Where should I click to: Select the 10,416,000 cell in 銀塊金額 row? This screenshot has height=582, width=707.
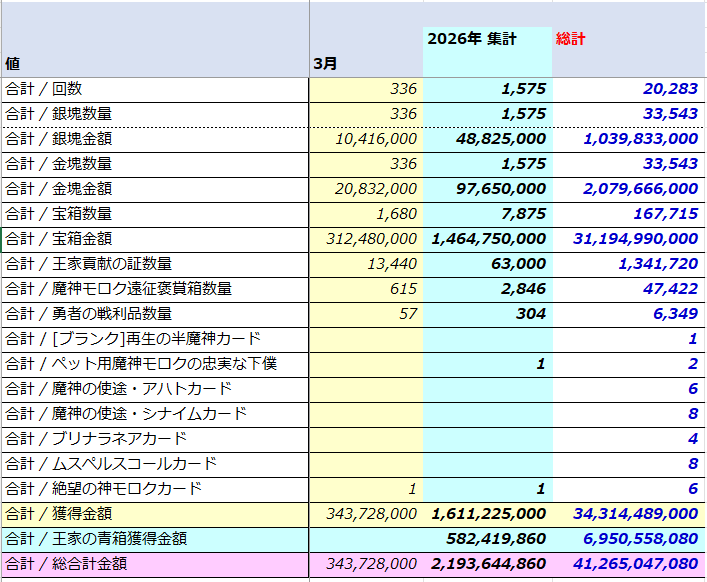[x=371, y=139]
